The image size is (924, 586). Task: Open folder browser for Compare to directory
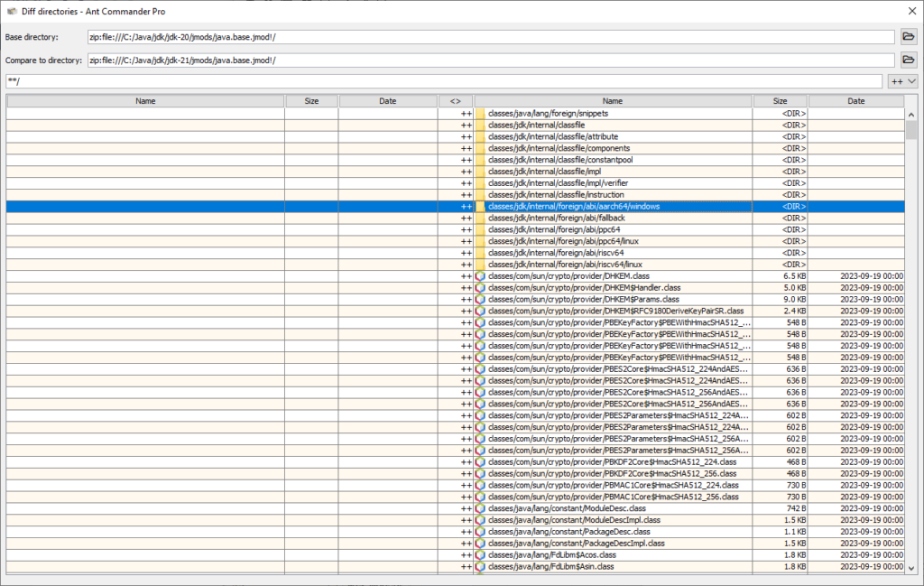[908, 60]
